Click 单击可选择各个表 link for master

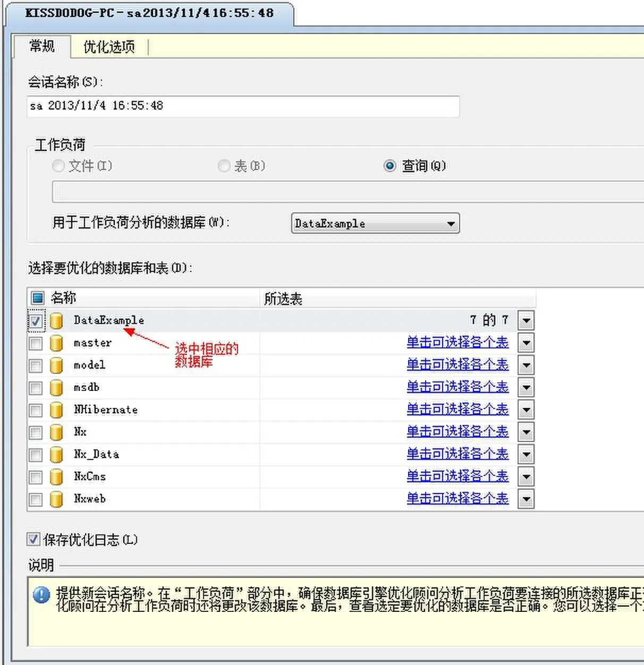tap(457, 342)
